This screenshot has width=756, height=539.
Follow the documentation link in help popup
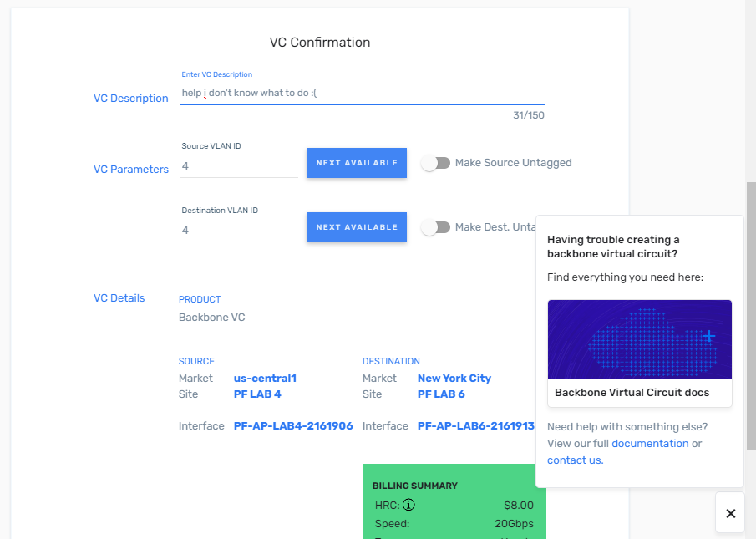(650, 444)
